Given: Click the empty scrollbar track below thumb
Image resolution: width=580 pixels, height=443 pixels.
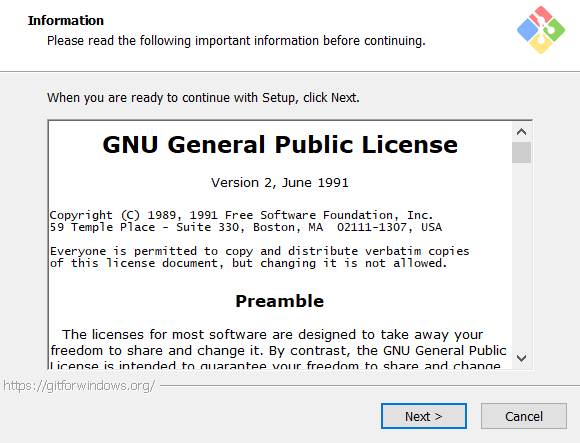Looking at the screenshot, I should [522, 255].
